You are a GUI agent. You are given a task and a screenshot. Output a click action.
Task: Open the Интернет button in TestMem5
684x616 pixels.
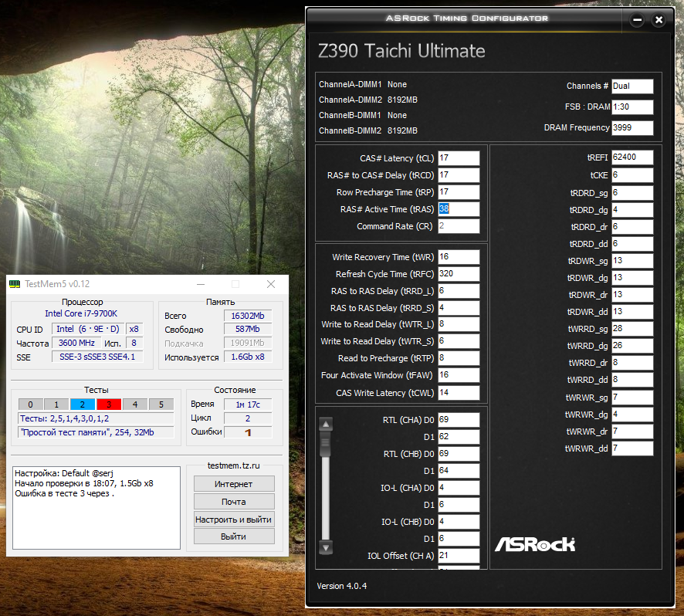(234, 484)
